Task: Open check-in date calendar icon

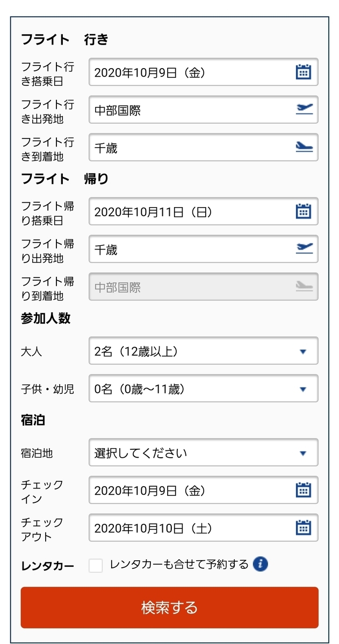Action: [304, 490]
